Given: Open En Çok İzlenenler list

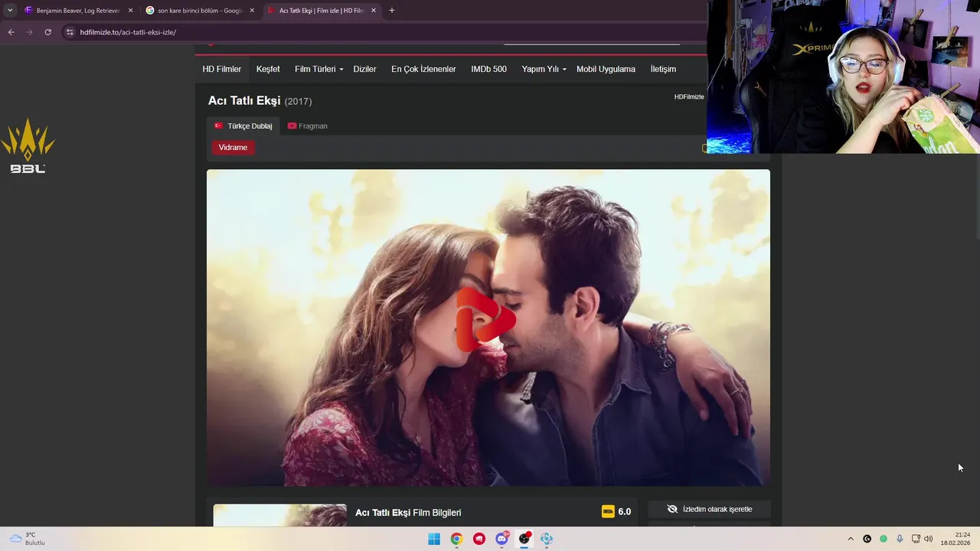Looking at the screenshot, I should click(x=423, y=69).
